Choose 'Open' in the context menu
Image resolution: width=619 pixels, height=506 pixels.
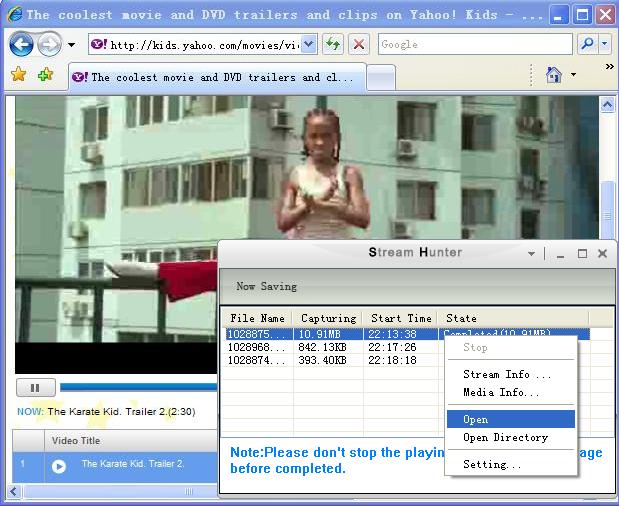click(511, 419)
